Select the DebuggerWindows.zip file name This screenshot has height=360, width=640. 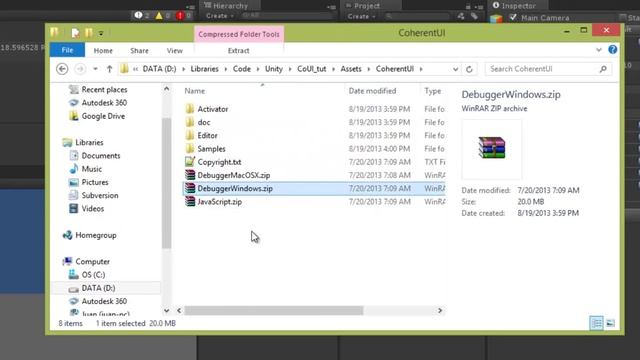pyautogui.click(x=235, y=189)
